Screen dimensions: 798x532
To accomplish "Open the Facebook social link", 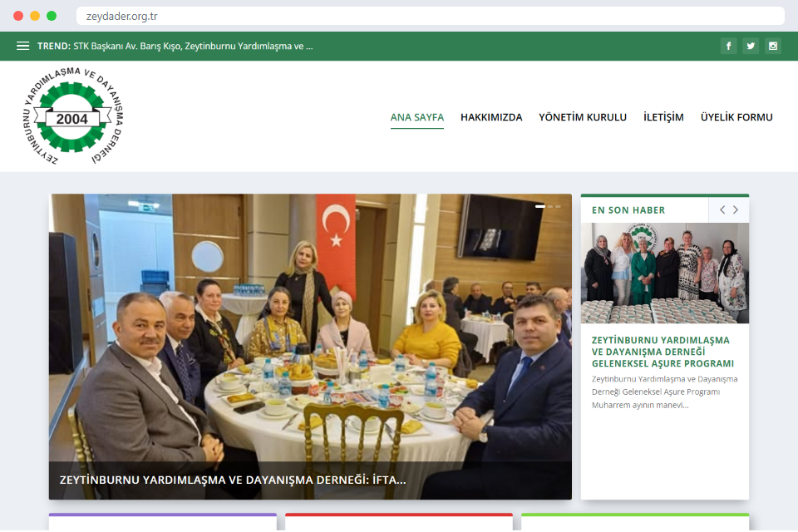I will pos(728,46).
